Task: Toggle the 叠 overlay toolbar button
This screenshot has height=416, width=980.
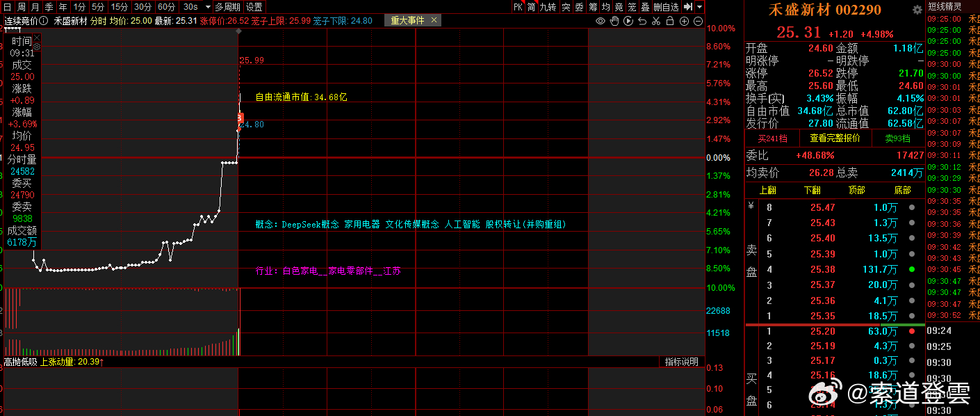Action: click(645, 7)
